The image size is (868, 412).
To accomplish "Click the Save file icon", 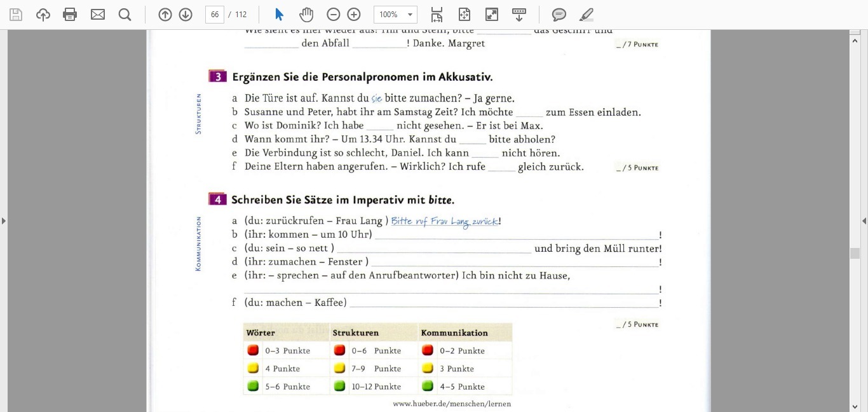I will (x=16, y=15).
